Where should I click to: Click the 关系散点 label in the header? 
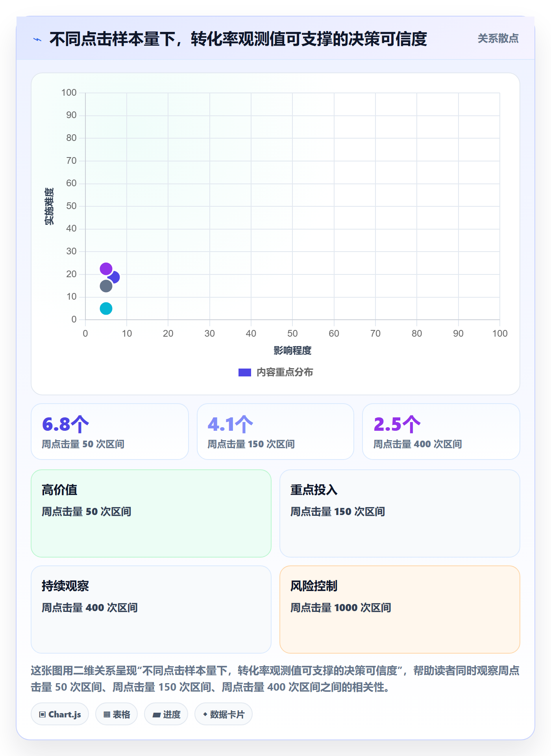tap(498, 39)
